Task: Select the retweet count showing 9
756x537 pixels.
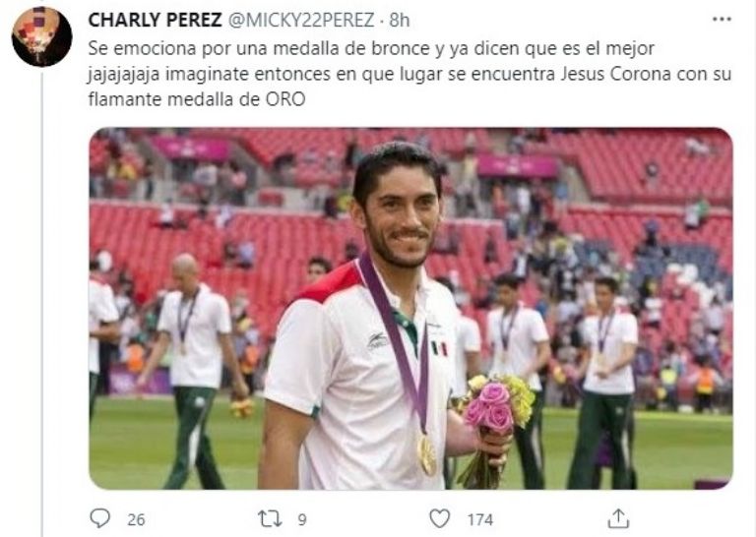Action: tap(302, 519)
